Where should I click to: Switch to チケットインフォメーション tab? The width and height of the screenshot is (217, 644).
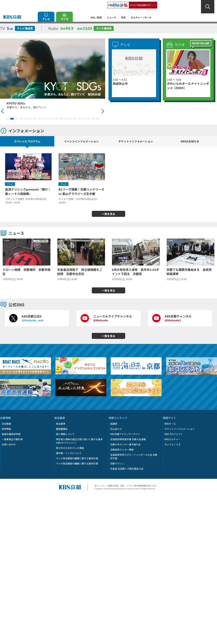136,141
